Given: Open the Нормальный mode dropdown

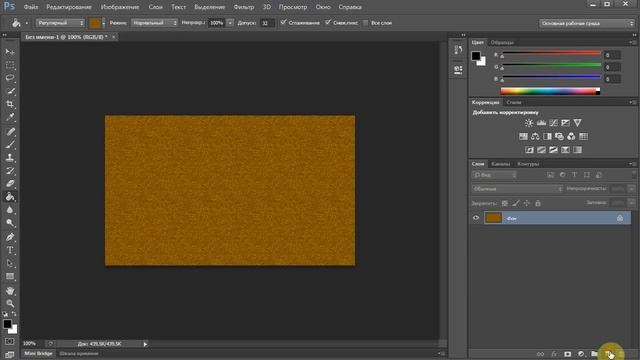Looking at the screenshot, I should [x=154, y=23].
